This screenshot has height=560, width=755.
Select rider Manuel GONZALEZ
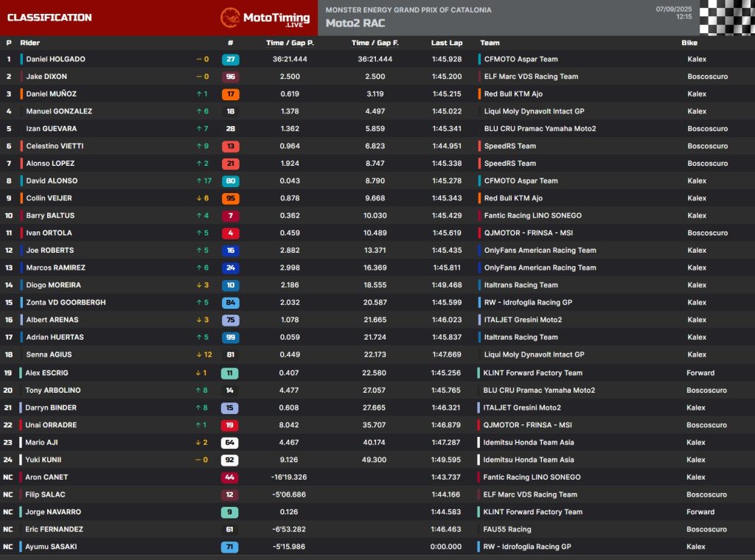(x=59, y=111)
